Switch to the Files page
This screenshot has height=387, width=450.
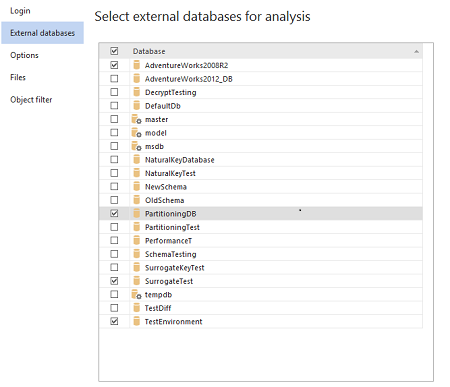[x=18, y=77]
